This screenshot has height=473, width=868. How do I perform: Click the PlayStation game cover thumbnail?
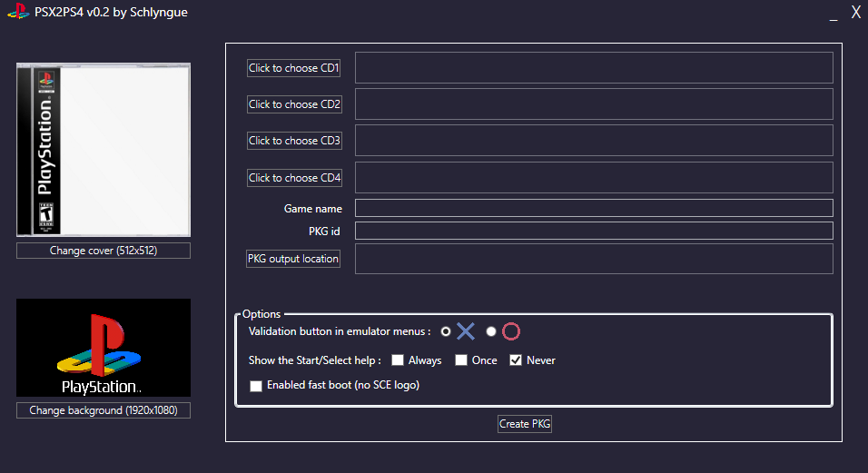(x=104, y=151)
